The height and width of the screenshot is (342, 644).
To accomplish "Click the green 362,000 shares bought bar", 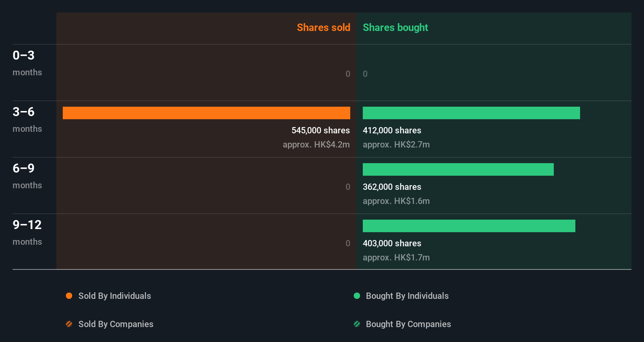I will 458,169.
